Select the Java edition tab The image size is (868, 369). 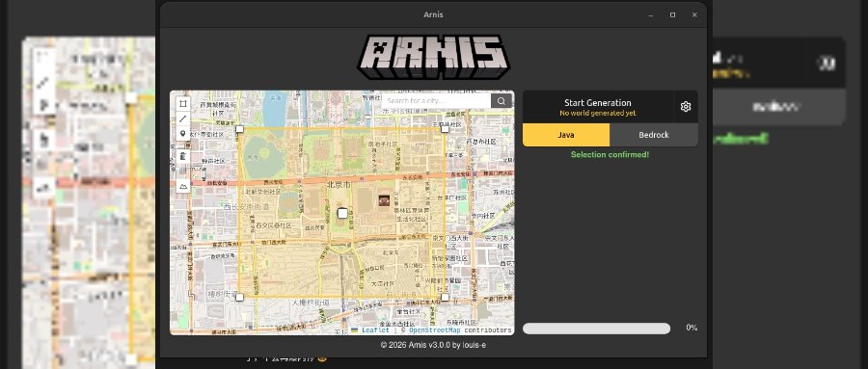pyautogui.click(x=566, y=135)
